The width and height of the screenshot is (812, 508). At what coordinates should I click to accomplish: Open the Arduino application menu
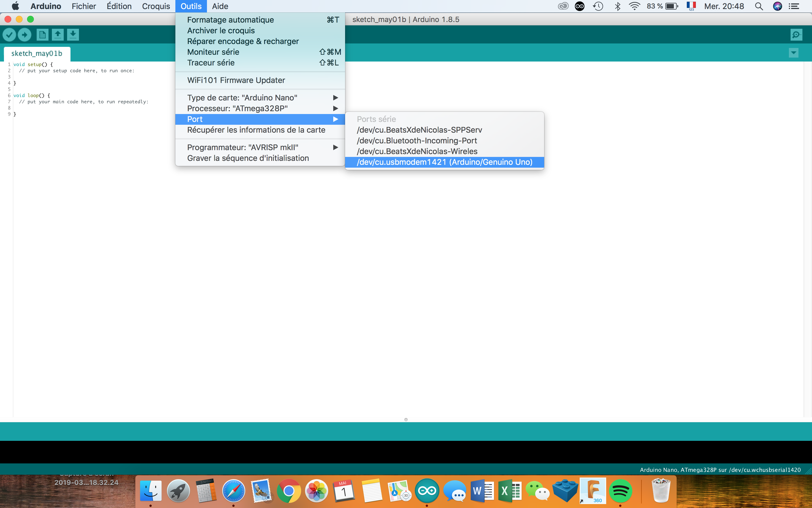[46, 6]
